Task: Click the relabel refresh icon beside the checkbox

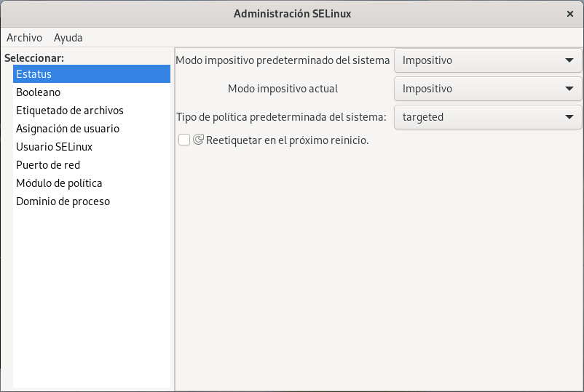Action: tap(198, 140)
